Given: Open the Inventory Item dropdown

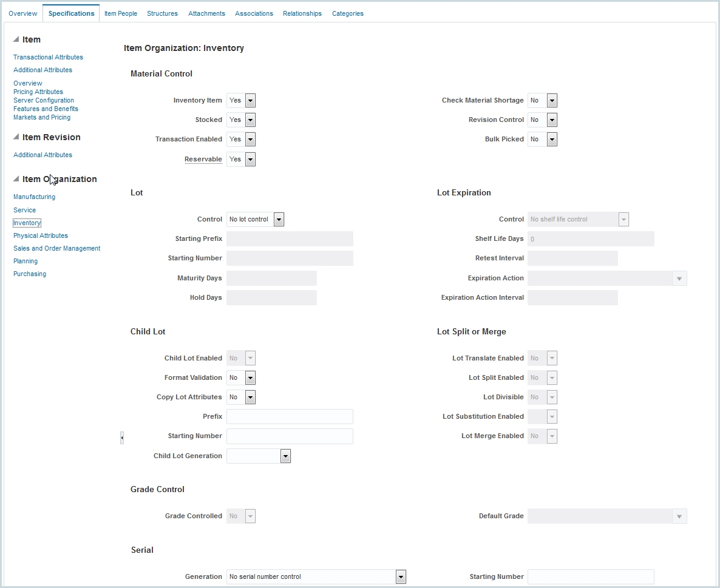Looking at the screenshot, I should pyautogui.click(x=250, y=101).
